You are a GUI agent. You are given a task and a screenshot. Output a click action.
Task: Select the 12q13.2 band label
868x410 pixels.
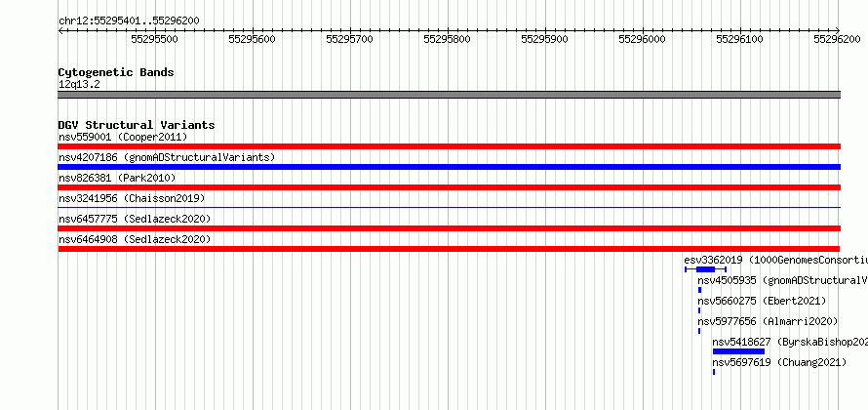coord(79,85)
